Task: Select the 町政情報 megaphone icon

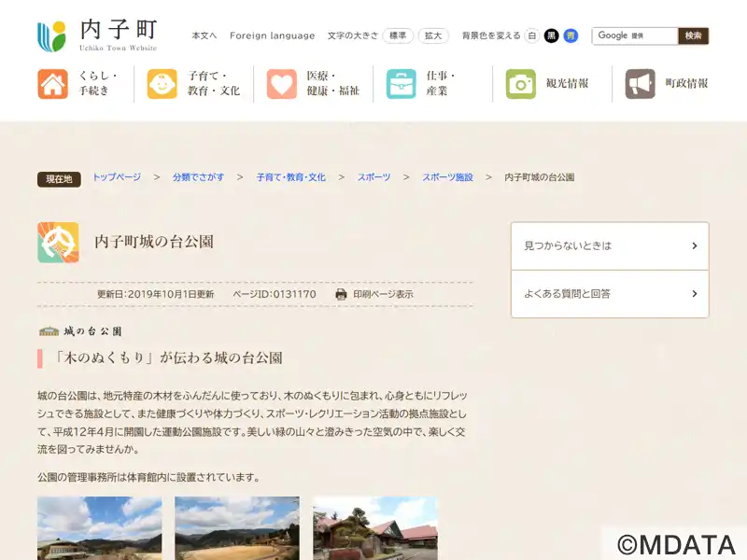Action: point(641,84)
